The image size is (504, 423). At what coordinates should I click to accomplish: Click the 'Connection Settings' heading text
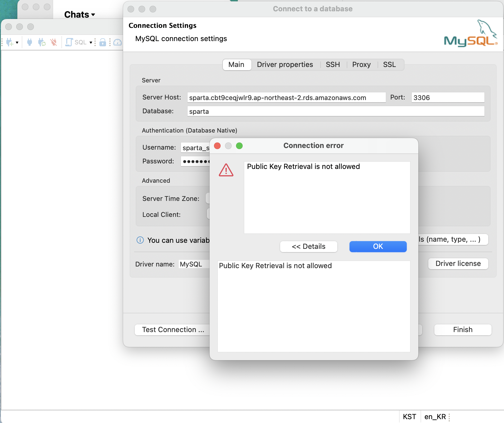(162, 25)
